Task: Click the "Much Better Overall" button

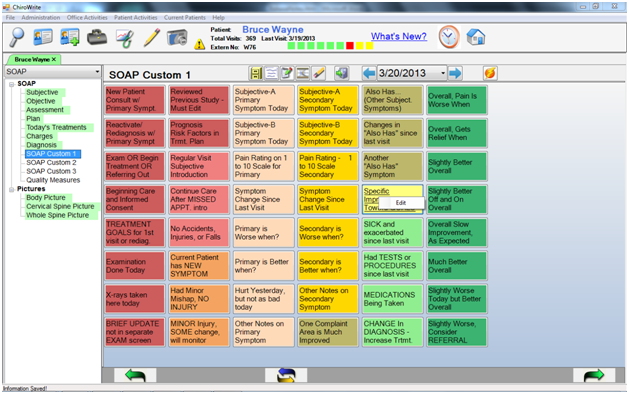Action: pyautogui.click(x=457, y=266)
